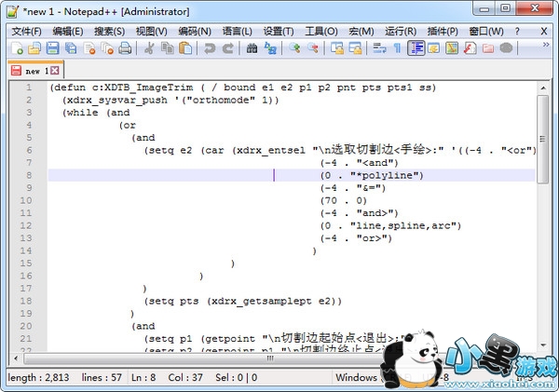This screenshot has width=559, height=392.
Task: Open the 编辑(E) menu
Action: coord(68,32)
